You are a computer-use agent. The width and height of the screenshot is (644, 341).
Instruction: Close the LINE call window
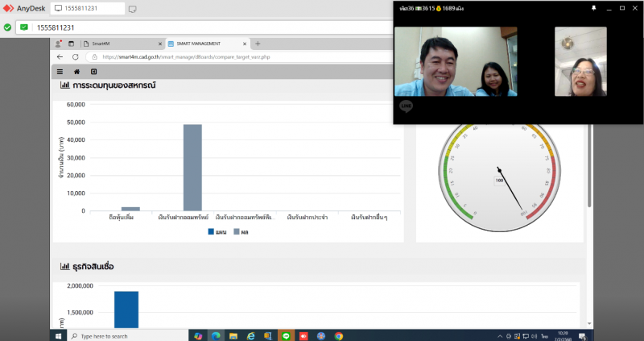(634, 8)
